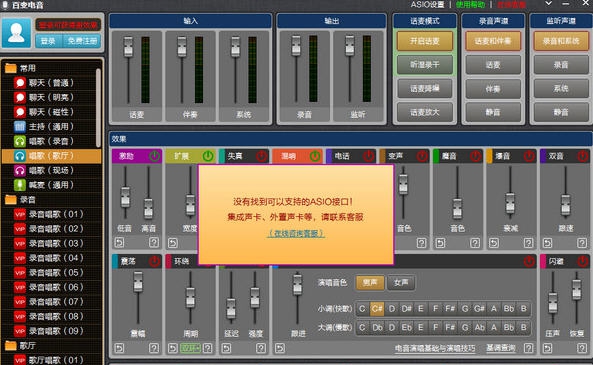The width and height of the screenshot is (593, 365).
Task: Reset the 延迟/强度 panel
Action: point(227,348)
